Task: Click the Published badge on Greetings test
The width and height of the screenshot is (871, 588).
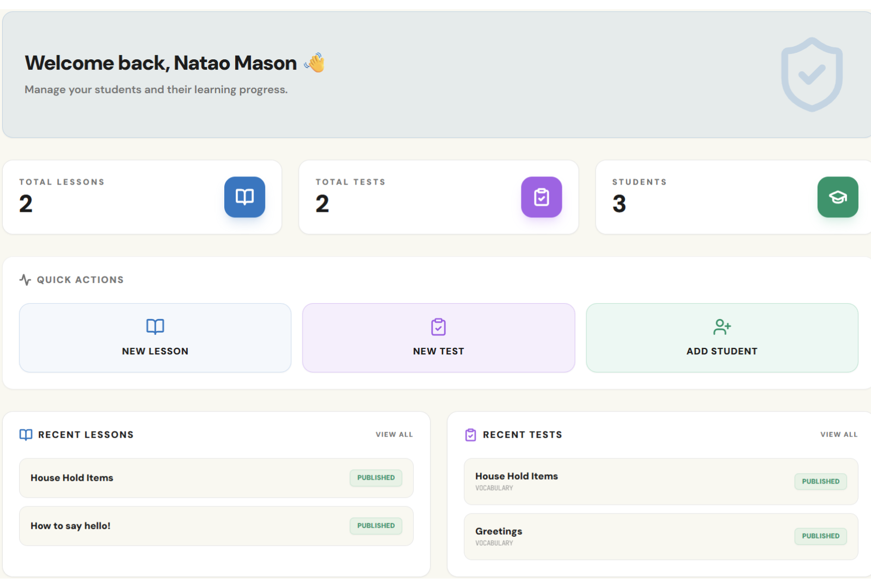Action: pos(820,536)
